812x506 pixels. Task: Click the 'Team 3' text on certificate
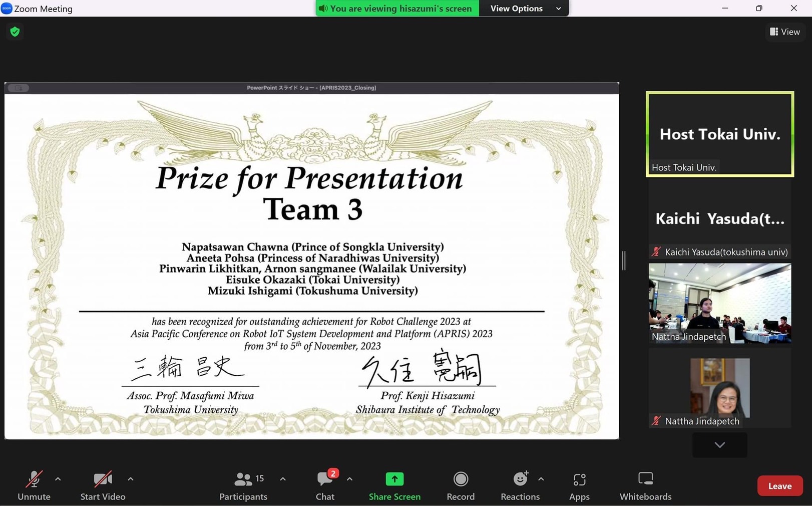tap(313, 209)
